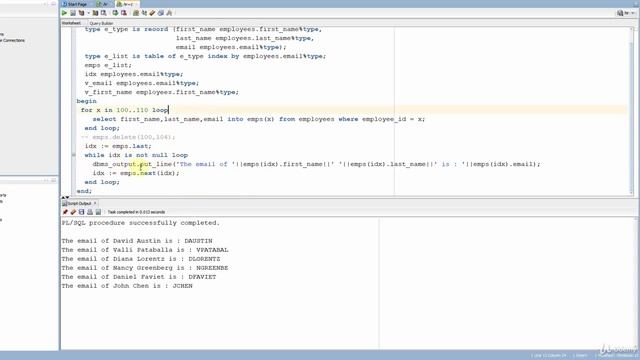This screenshot has width=640, height=360.
Task: Click the 'for x in 100..110 loop' line
Action: [x=124, y=110]
